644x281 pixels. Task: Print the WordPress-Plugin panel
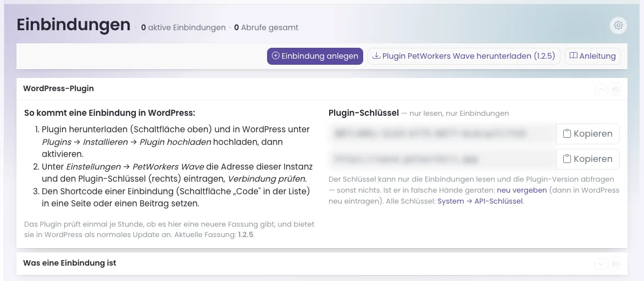point(615,89)
